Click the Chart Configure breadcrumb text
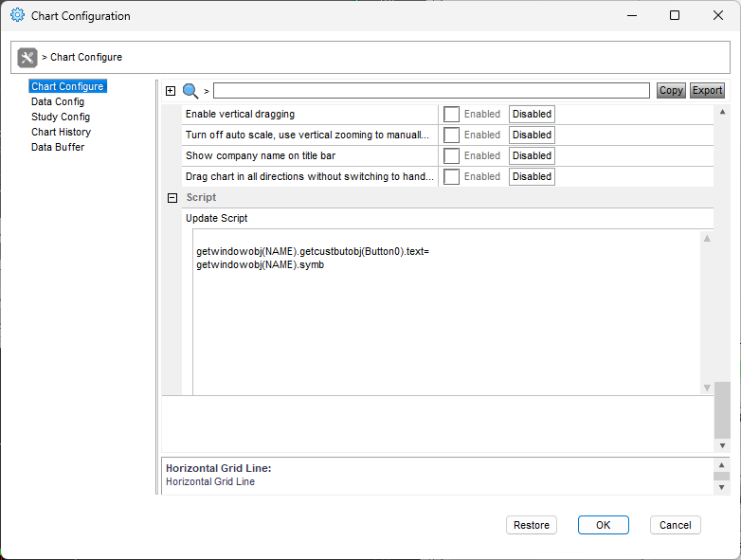Viewport: 741px width, 560px height. [86, 57]
